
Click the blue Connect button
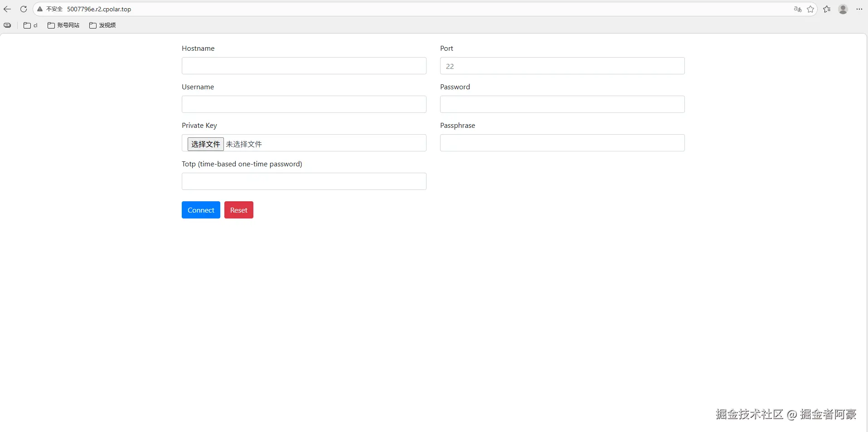click(201, 210)
